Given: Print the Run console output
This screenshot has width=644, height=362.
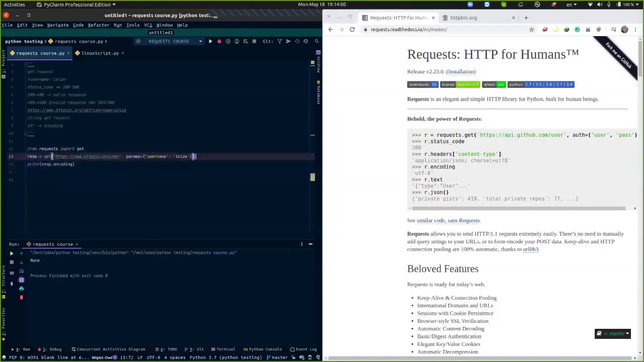Looking at the screenshot, I should [x=21, y=289].
